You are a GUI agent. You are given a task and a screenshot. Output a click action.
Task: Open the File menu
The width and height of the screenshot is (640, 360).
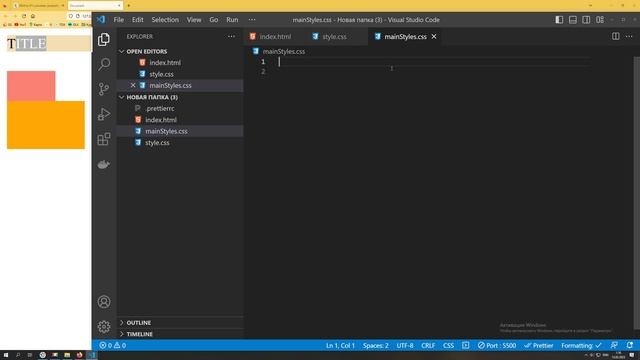[119, 20]
